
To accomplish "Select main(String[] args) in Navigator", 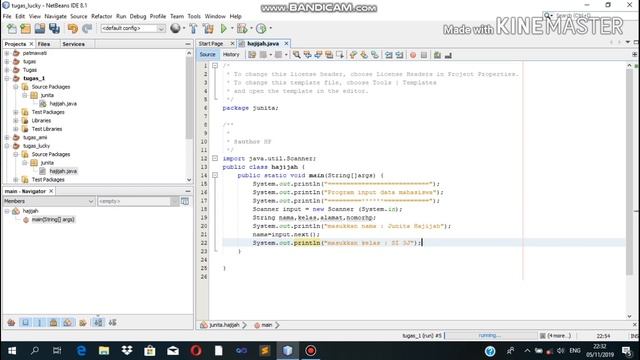I will pos(53,220).
